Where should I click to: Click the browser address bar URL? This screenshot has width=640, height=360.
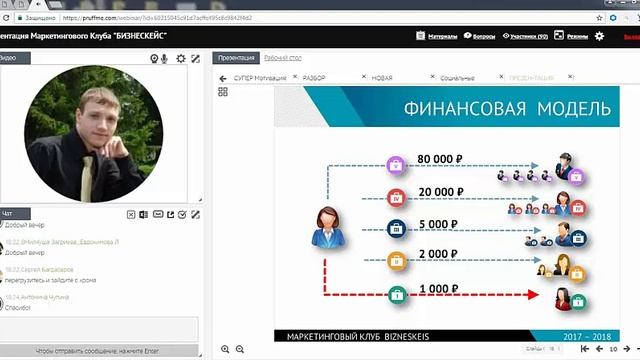pos(157,18)
